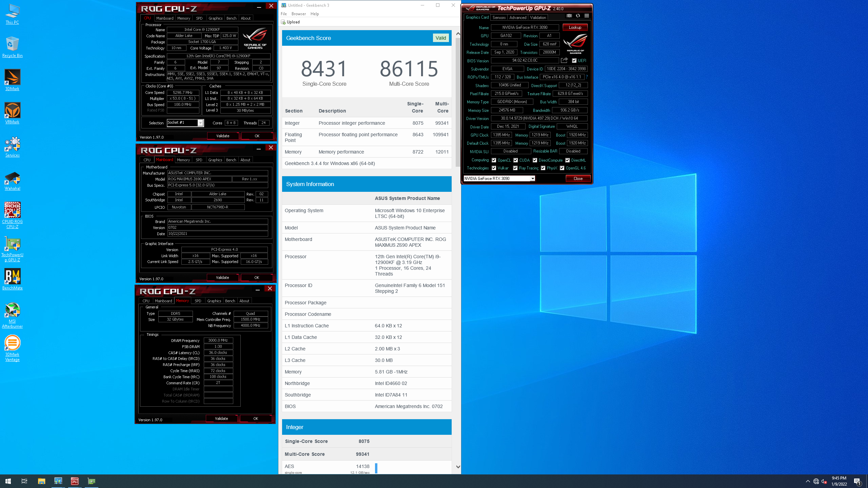
Task: Toggle the OpenGL 4.6 checkbox
Action: pyautogui.click(x=562, y=168)
